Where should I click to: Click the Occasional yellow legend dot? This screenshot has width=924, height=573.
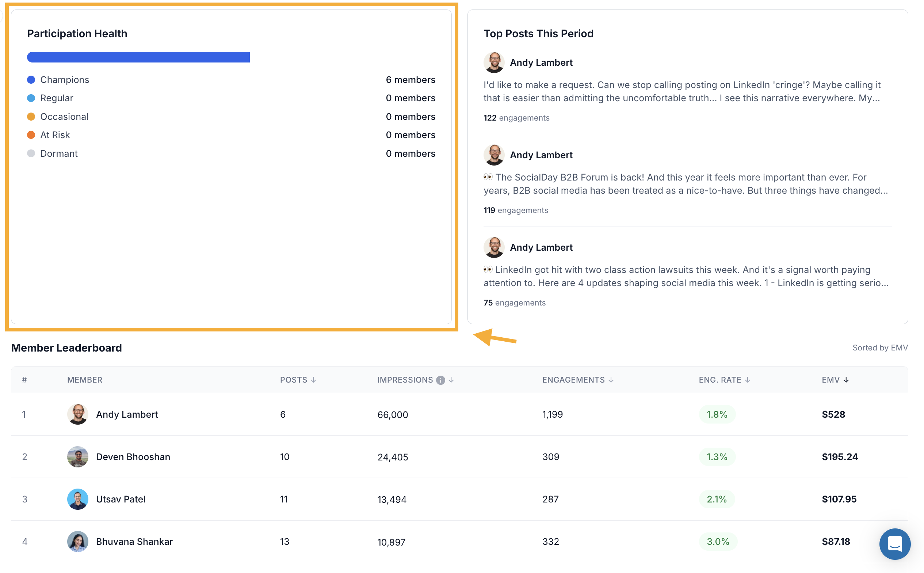(31, 116)
